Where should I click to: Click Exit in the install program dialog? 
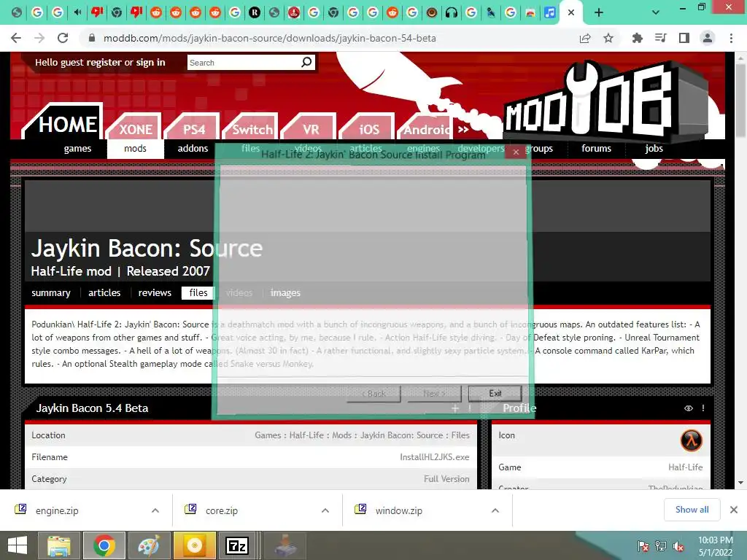point(495,393)
